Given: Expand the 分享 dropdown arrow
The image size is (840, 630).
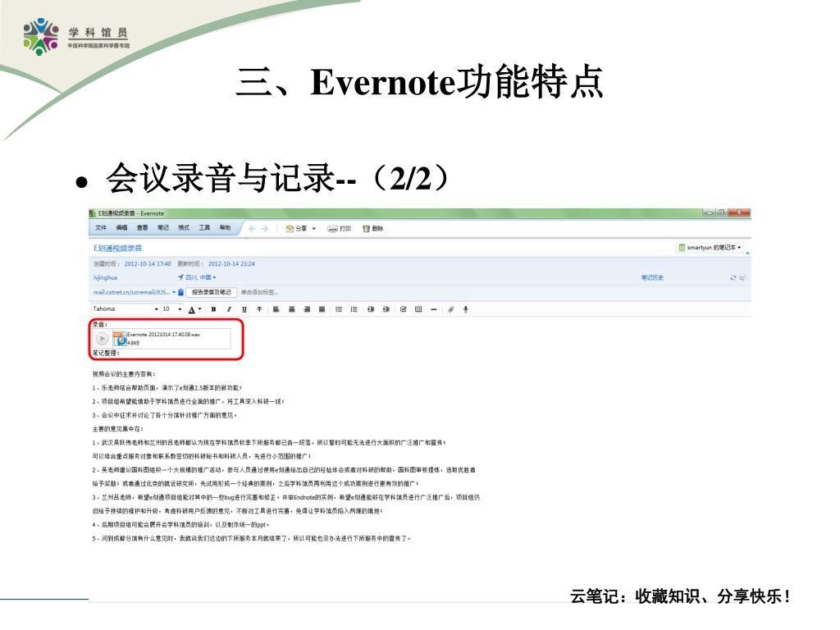Looking at the screenshot, I should (x=314, y=229).
